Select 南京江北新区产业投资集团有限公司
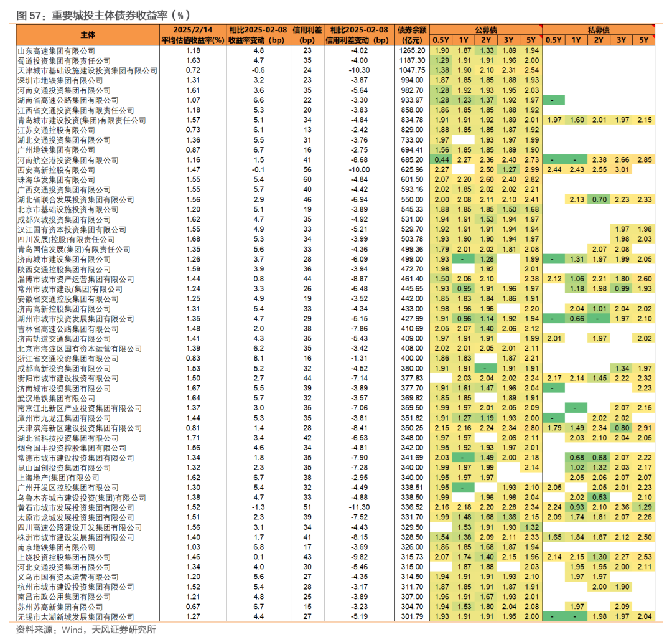672x642 pixels. click(x=79, y=408)
